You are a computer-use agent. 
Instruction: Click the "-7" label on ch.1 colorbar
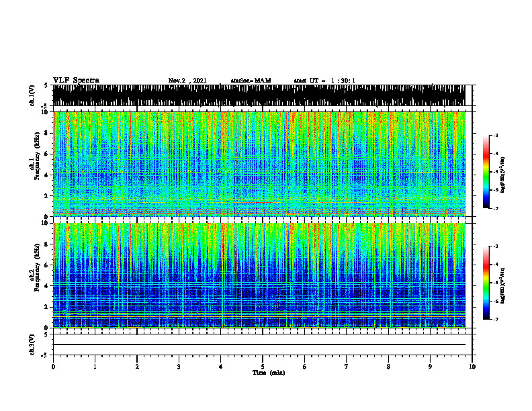496,208
